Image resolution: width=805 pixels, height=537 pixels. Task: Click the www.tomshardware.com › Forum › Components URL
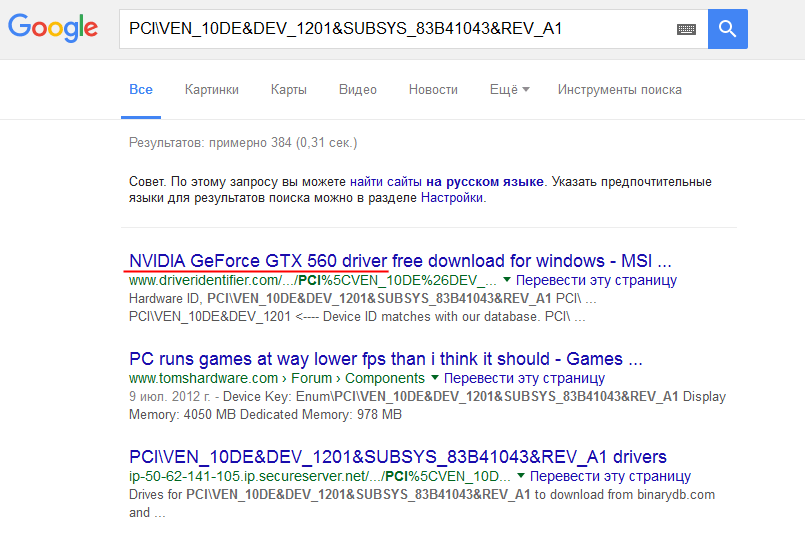click(x=277, y=378)
